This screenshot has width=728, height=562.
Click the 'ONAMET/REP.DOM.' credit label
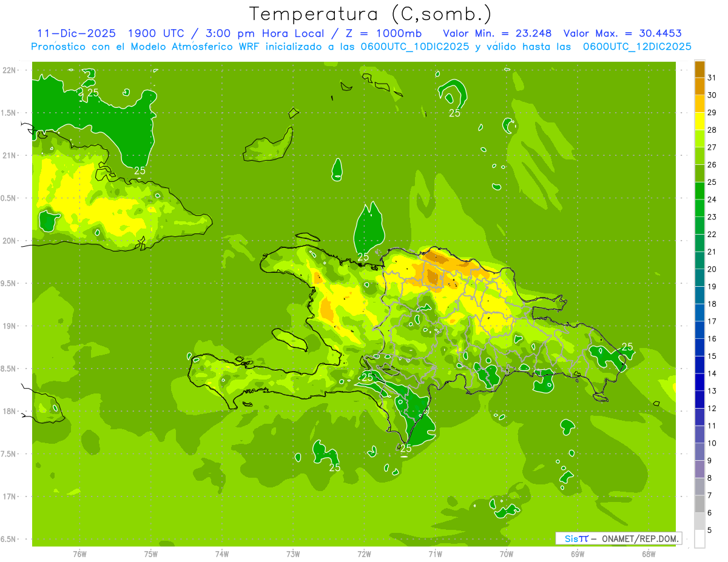pos(639,538)
